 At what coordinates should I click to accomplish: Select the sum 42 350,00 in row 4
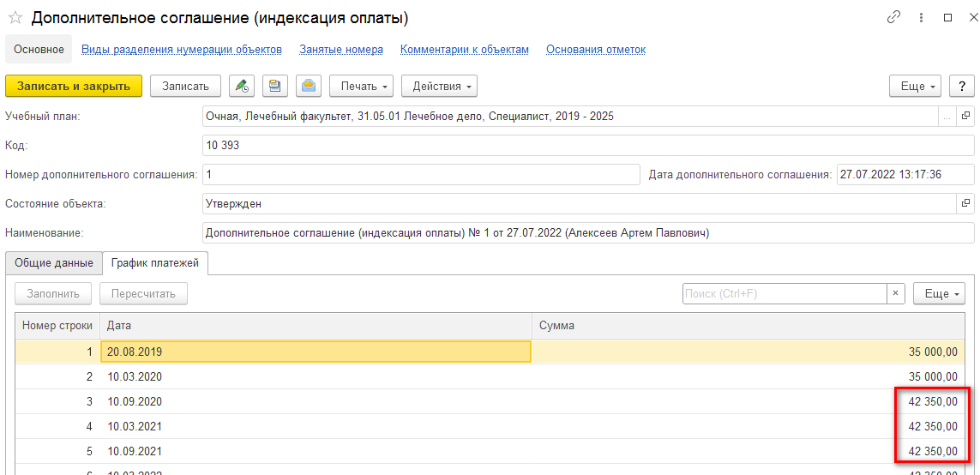[749, 426]
